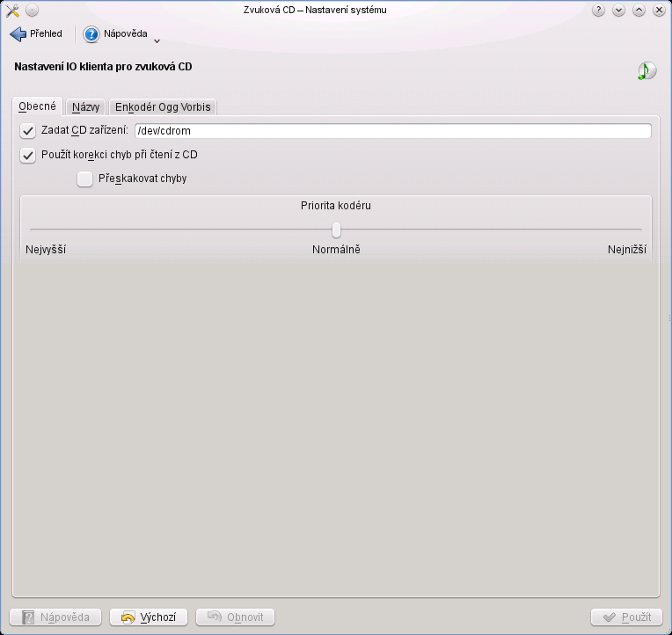Open the Enkodér Ogg Vorbis tab

pos(163,107)
